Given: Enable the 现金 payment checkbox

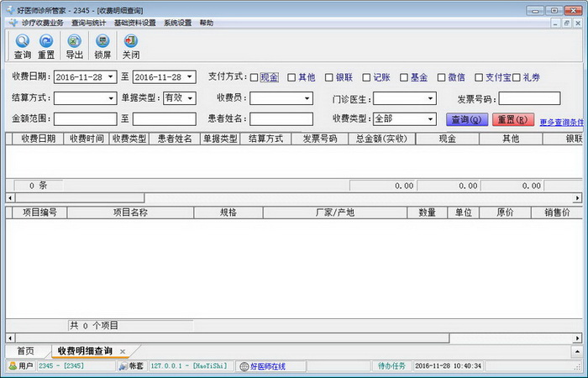Looking at the screenshot, I should (254, 77).
